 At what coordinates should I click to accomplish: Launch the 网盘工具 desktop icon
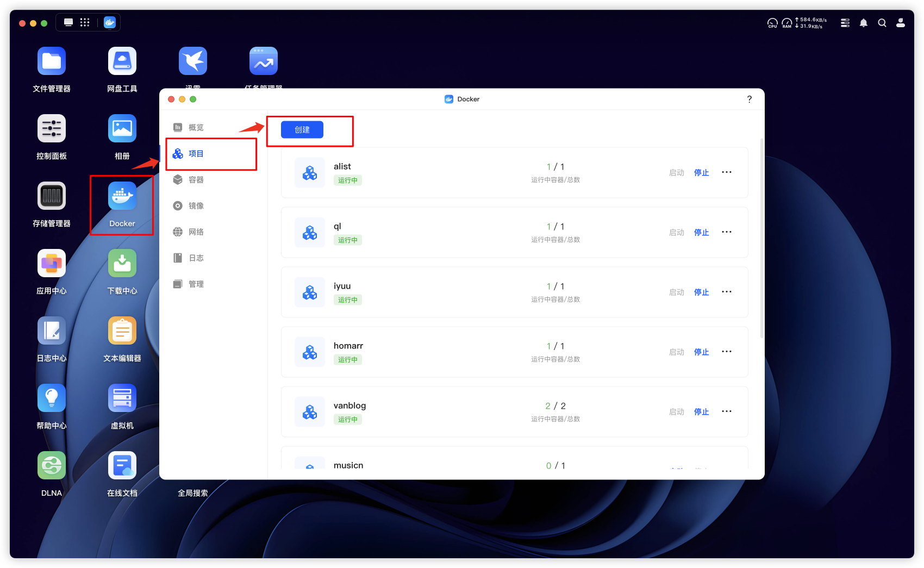tap(122, 61)
